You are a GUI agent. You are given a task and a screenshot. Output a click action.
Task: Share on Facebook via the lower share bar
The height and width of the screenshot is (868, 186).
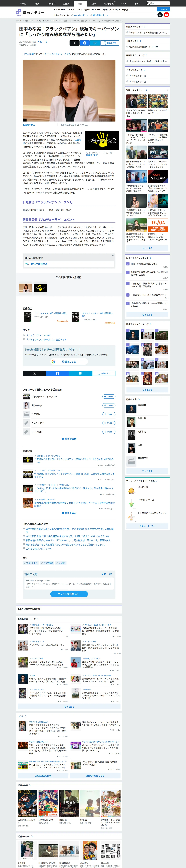point(57,373)
